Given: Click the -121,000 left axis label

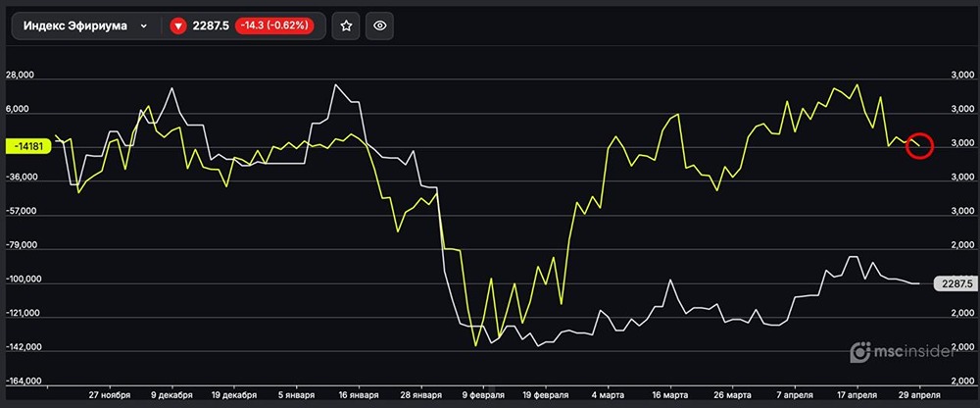Looking at the screenshot, I should coord(24,314).
